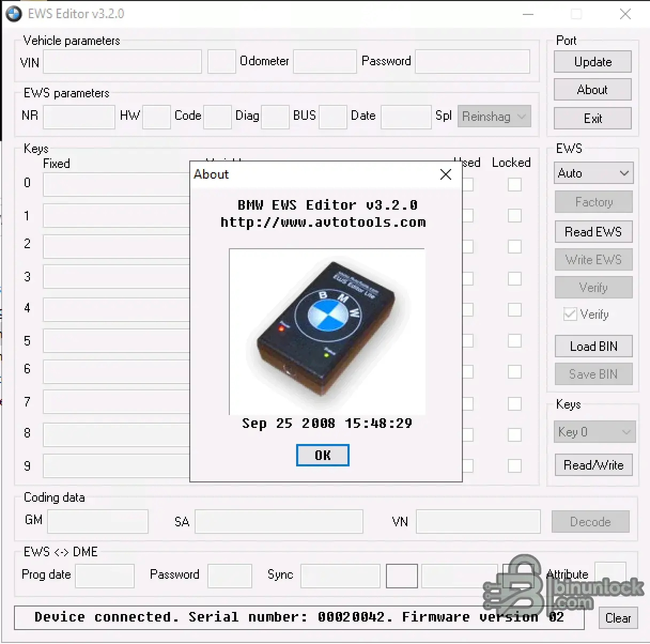
Task: Close the About dialog with X
Action: point(446,174)
